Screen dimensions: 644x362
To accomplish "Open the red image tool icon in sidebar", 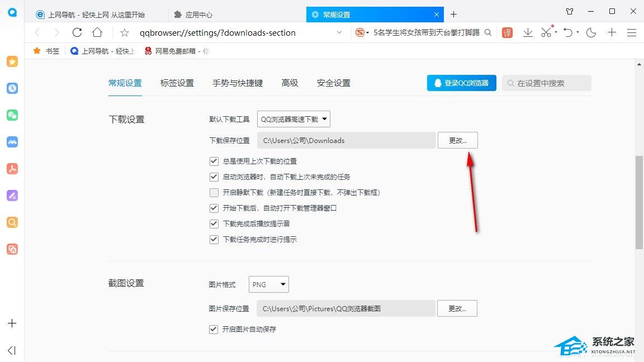I will (x=12, y=249).
